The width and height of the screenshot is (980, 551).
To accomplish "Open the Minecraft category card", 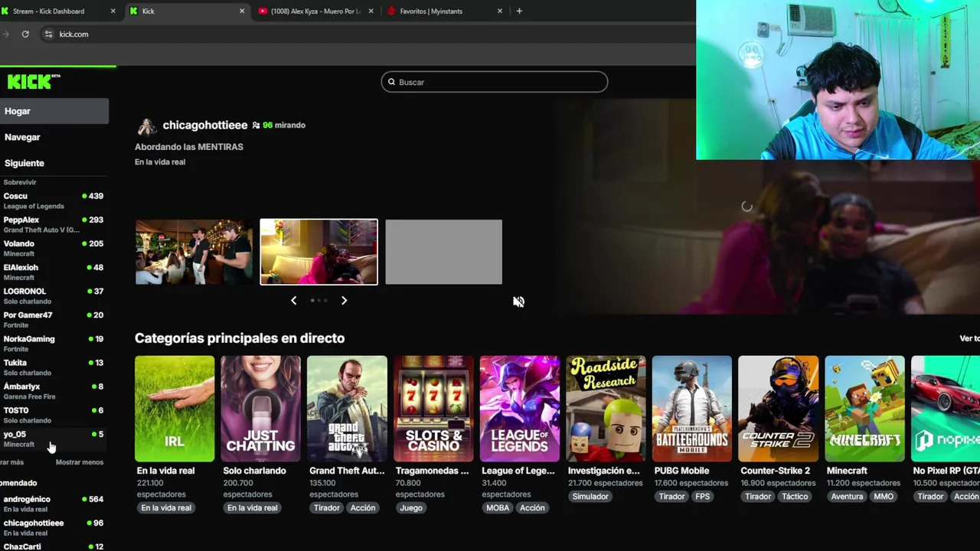I will coord(864,409).
